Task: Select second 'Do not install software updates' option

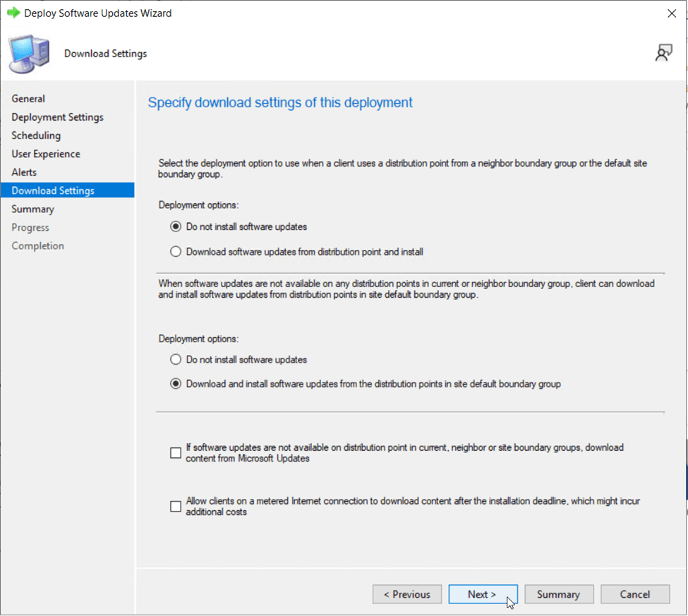Action: click(176, 360)
